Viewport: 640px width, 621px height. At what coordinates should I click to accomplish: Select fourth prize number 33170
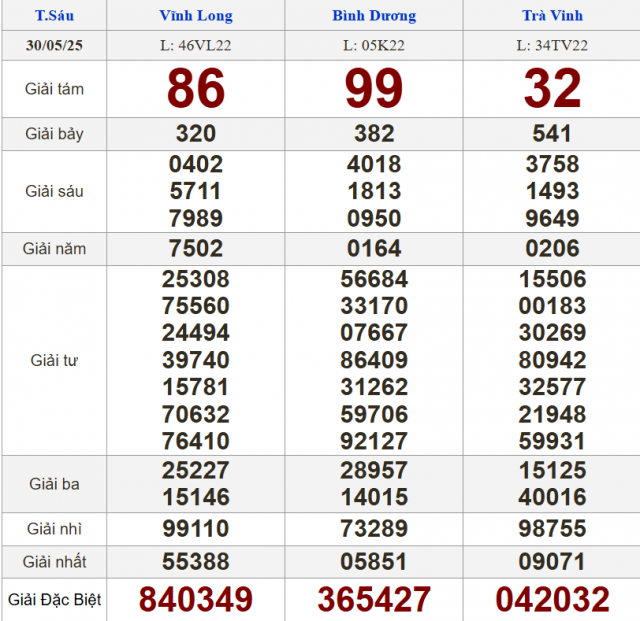point(374,306)
